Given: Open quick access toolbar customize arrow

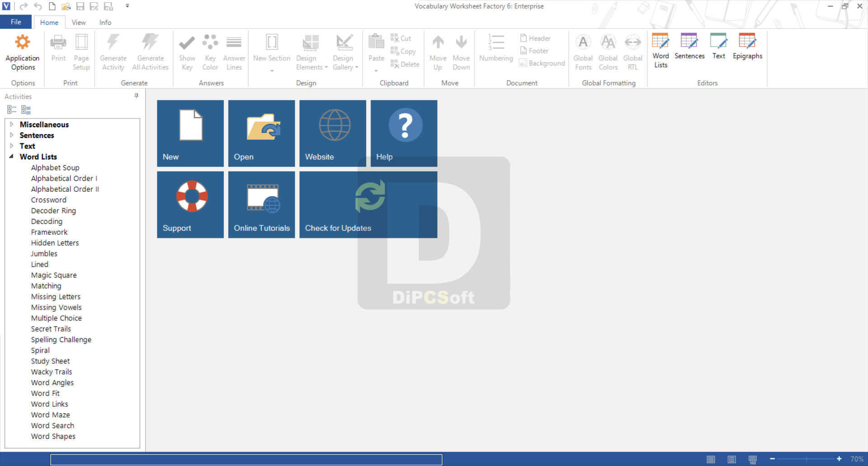Looking at the screenshot, I should pyautogui.click(x=127, y=6).
